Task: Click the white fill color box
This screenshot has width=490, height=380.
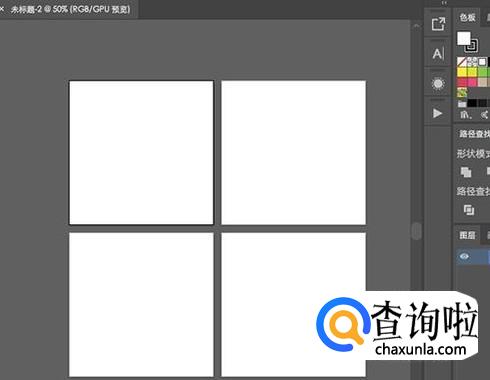Action: [463, 38]
